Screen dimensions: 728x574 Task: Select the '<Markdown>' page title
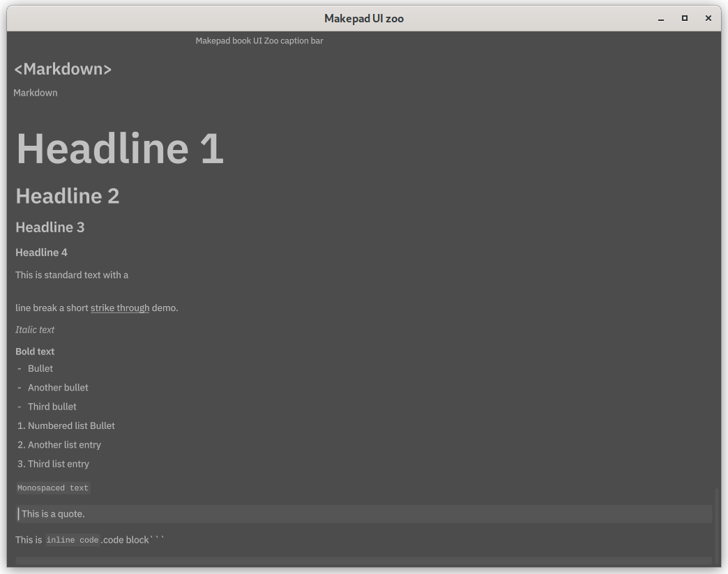coord(63,69)
